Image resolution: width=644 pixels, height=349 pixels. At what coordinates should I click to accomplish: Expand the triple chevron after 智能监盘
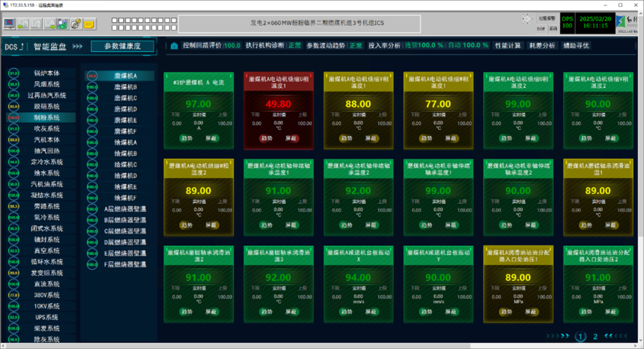pos(78,47)
